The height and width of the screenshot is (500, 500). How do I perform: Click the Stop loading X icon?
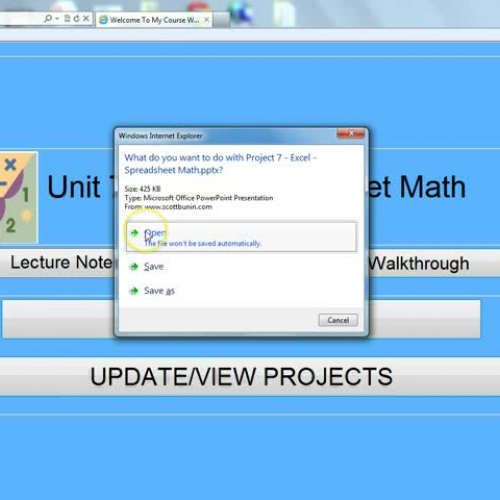86,18
